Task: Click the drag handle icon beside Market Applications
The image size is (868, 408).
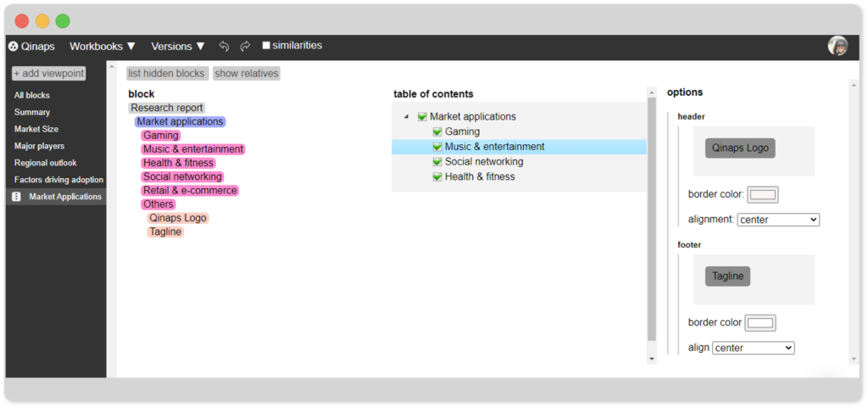Action: (17, 197)
